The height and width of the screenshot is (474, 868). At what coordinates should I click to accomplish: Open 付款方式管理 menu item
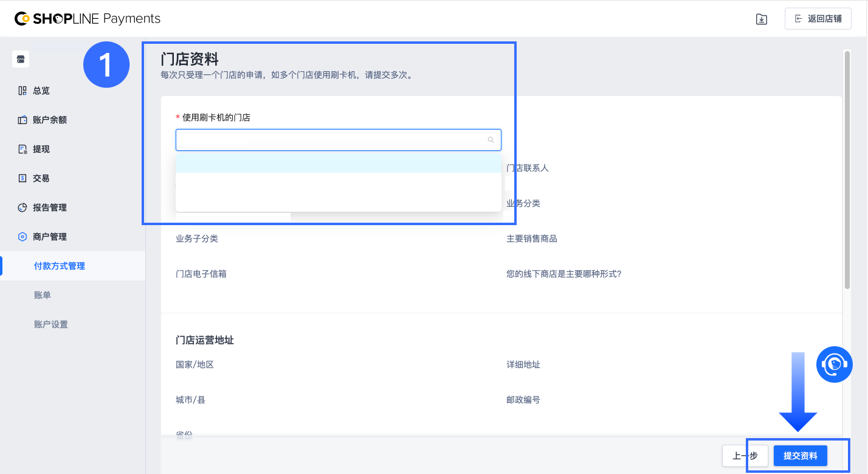click(x=60, y=266)
